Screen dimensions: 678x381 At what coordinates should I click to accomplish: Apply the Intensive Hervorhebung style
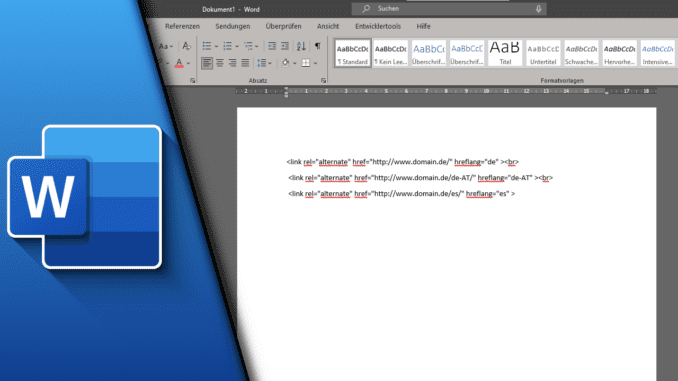pyautogui.click(x=657, y=53)
